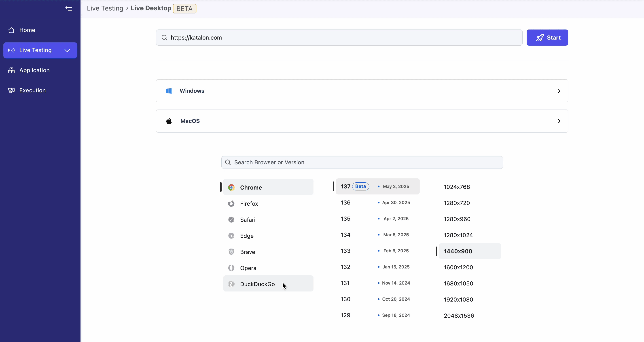The image size is (644, 342).
Task: Select resolution 2048x1536
Action: 470,315
